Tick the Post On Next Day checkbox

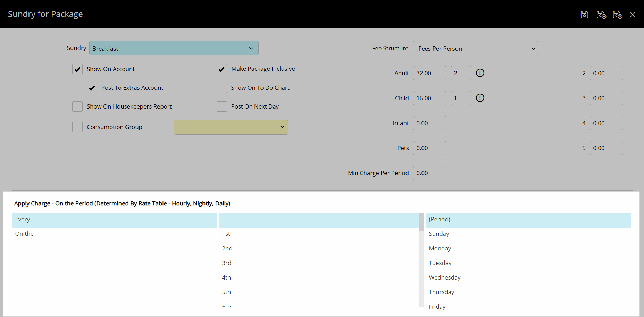point(222,106)
